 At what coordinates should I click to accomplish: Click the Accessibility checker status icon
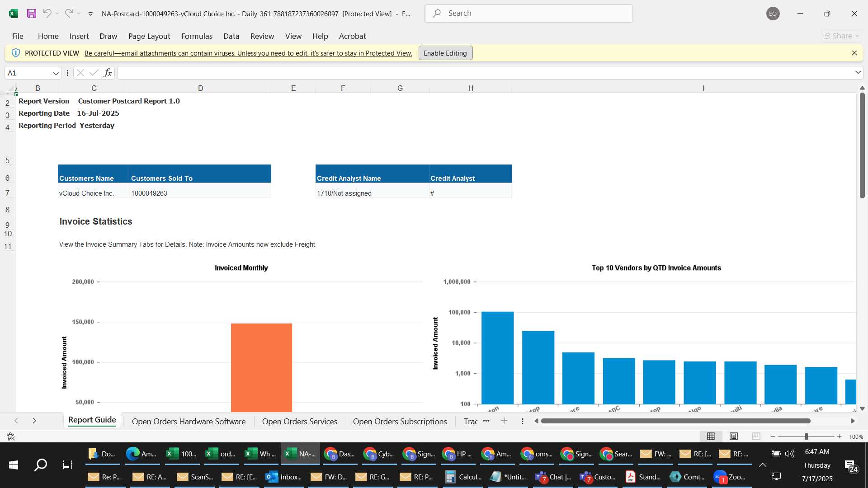[x=11, y=436]
